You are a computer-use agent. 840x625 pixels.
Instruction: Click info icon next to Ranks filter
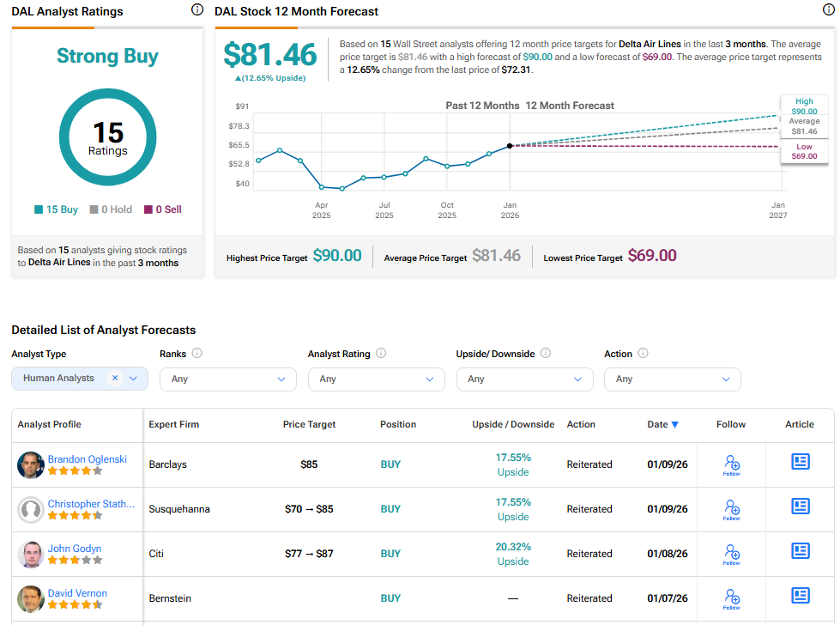[x=197, y=354]
